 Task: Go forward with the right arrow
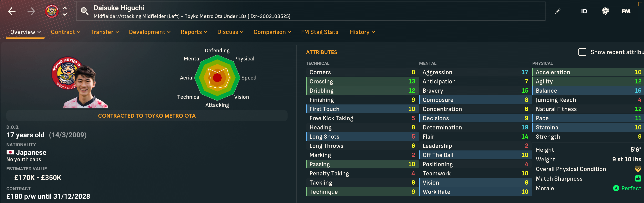coord(31,11)
